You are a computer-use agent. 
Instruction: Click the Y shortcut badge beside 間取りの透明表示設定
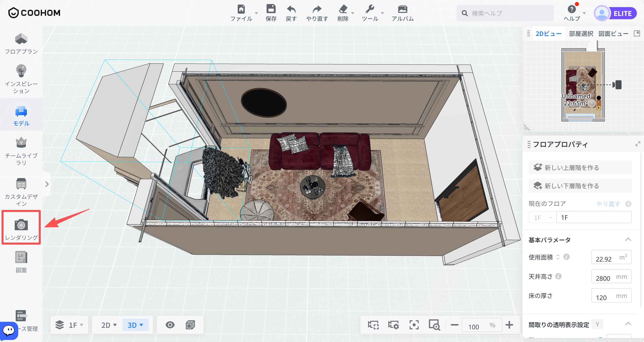(597, 324)
